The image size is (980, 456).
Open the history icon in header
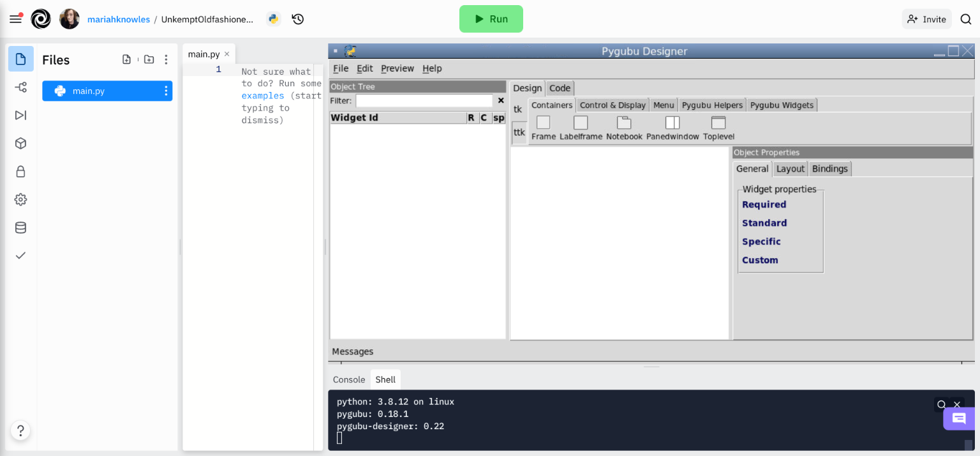[297, 19]
